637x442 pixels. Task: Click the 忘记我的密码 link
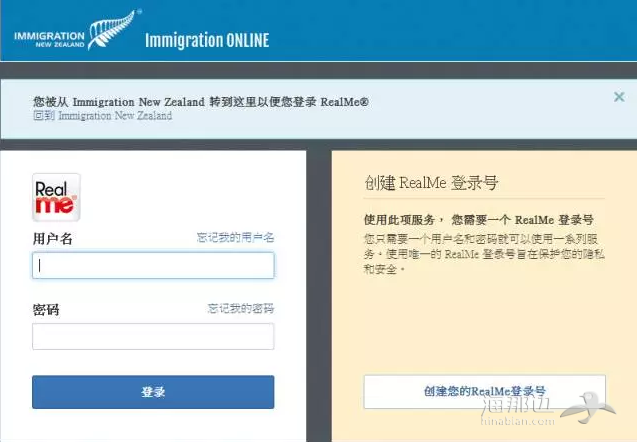click(x=240, y=308)
